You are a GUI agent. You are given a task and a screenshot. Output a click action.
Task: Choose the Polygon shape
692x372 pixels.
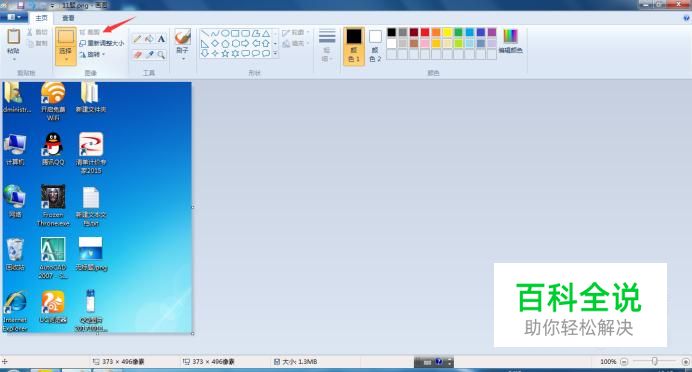pyautogui.click(x=256, y=33)
